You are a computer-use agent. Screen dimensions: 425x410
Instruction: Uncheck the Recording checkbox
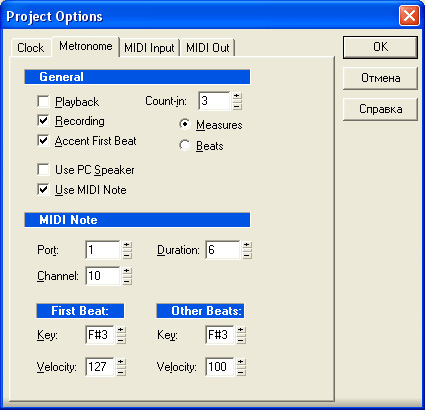click(x=43, y=121)
